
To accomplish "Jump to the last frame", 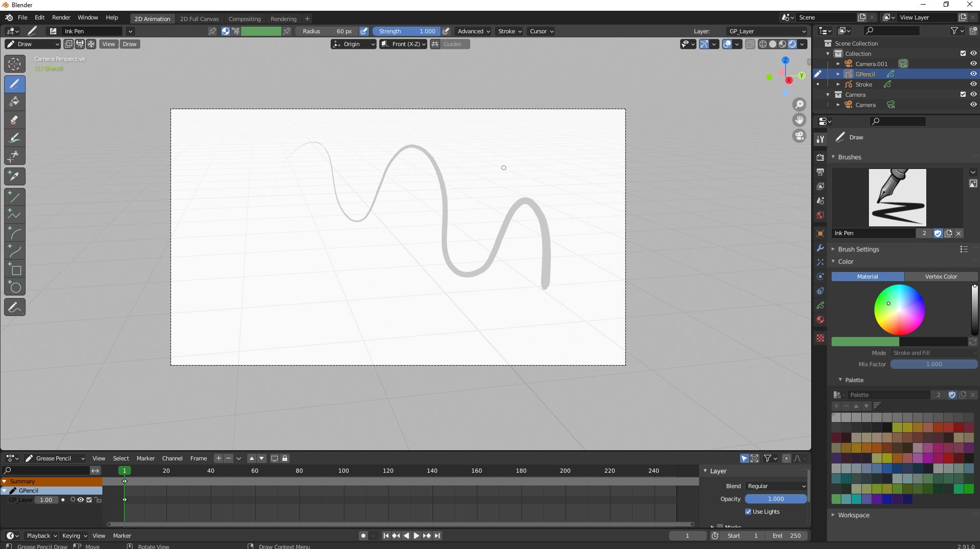I will 437,536.
